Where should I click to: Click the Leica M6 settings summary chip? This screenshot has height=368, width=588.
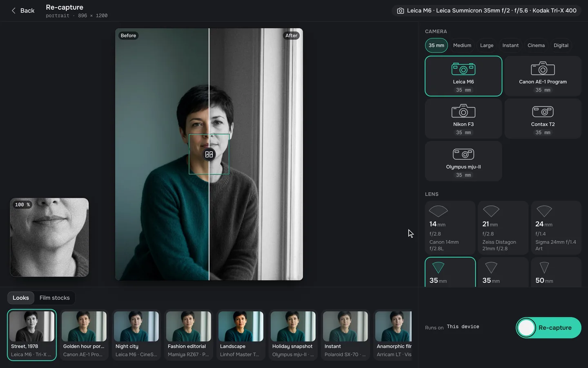tap(488, 11)
